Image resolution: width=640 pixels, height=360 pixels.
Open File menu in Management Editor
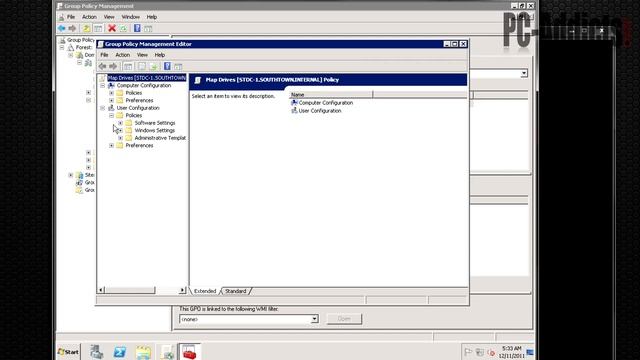click(x=104, y=55)
